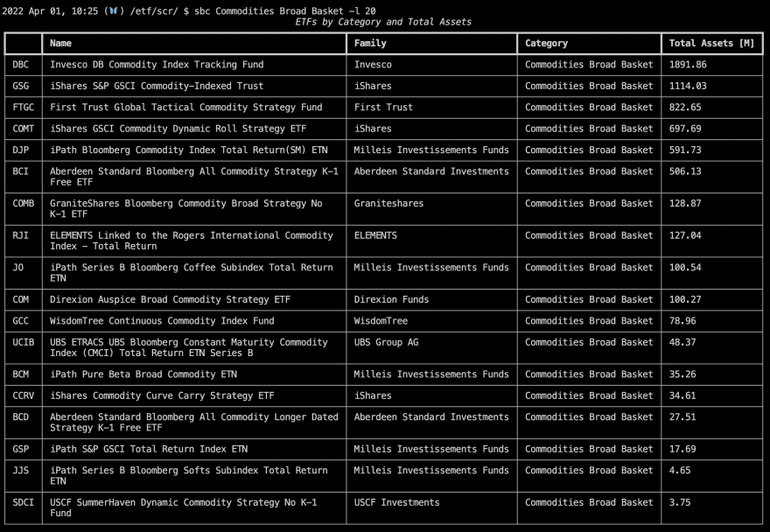This screenshot has height=532, width=770.
Task: Click the butterfly icon in the prompt
Action: pos(114,10)
